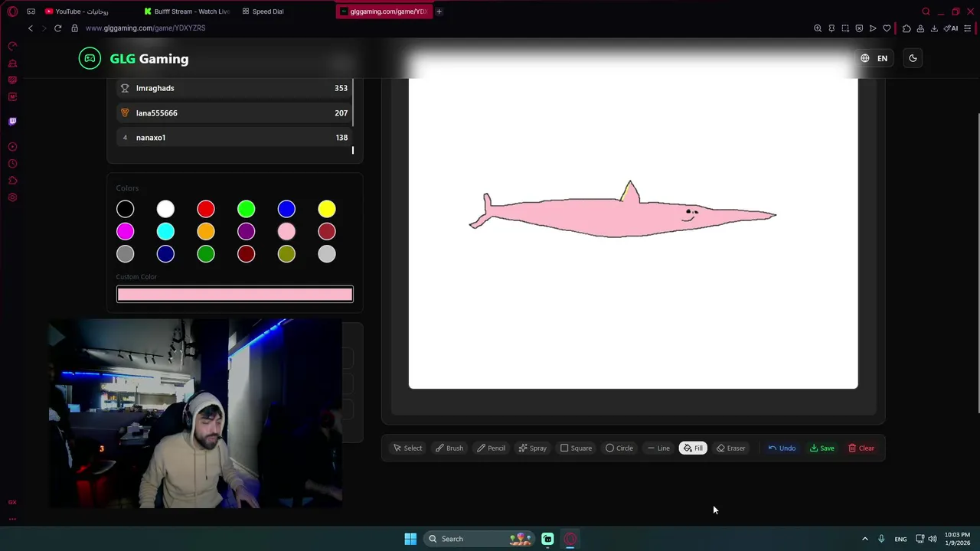980x551 pixels.
Task: Choose the bright green swatch
Action: tap(246, 209)
